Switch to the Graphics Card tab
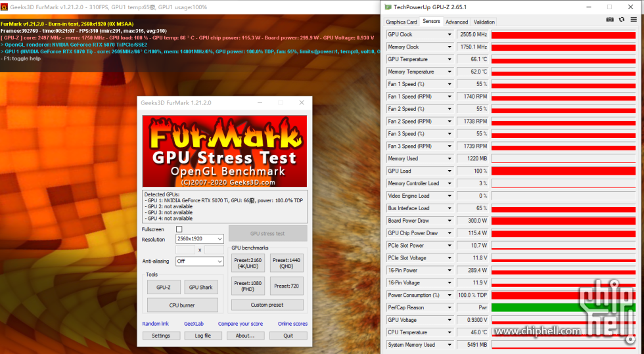This screenshot has width=644, height=354. click(402, 22)
